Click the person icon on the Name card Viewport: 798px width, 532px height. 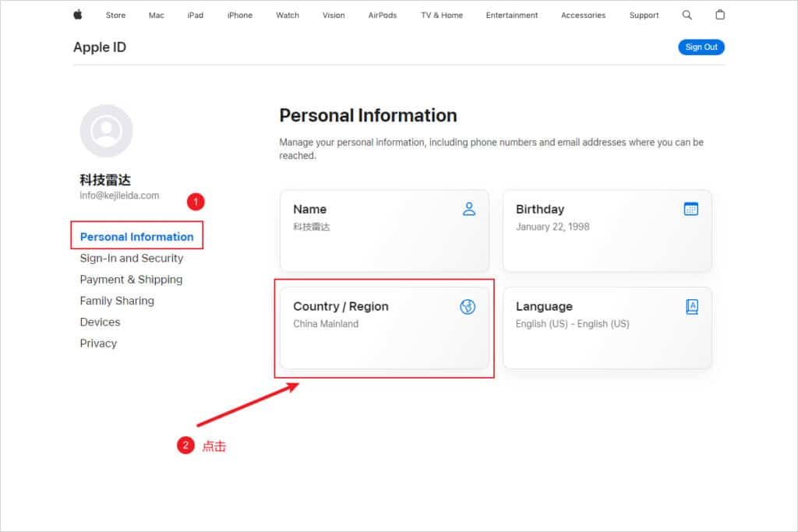tap(468, 209)
